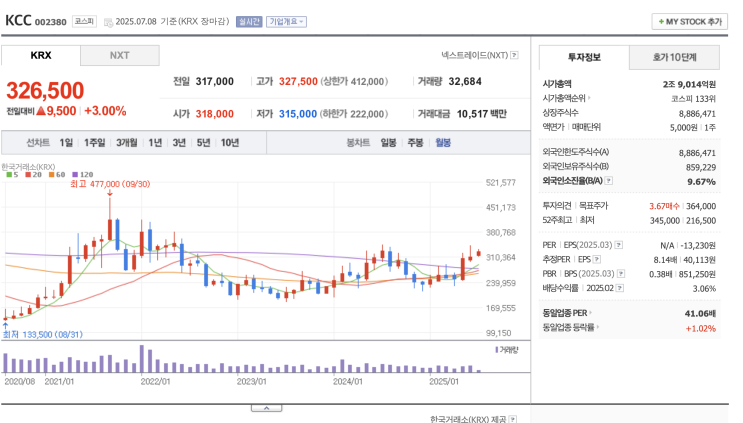The height and width of the screenshot is (423, 743).
Task: Click the calendar icon before the 2025.07.08 date
Action: click(x=108, y=22)
